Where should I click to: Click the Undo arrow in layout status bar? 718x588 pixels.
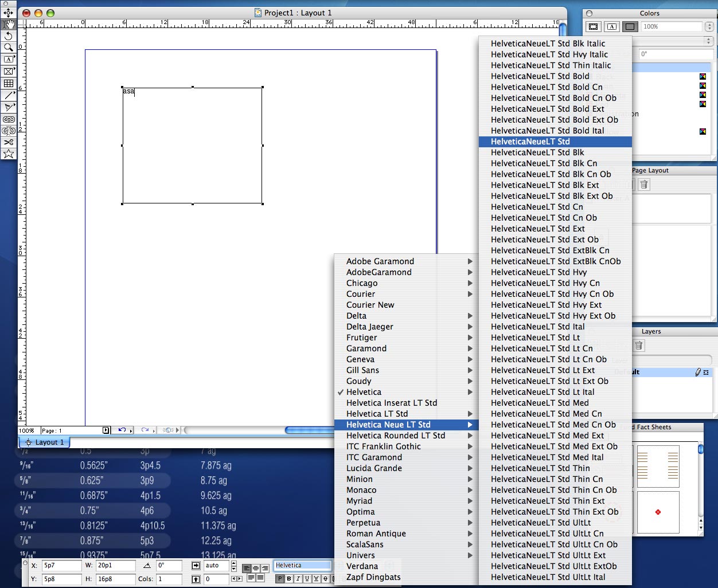[122, 430]
